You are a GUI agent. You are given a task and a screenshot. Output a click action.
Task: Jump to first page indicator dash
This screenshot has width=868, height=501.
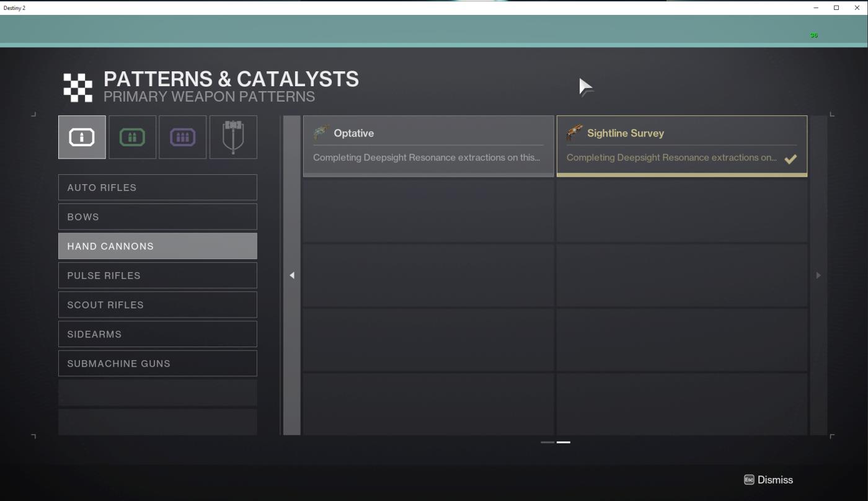click(547, 442)
